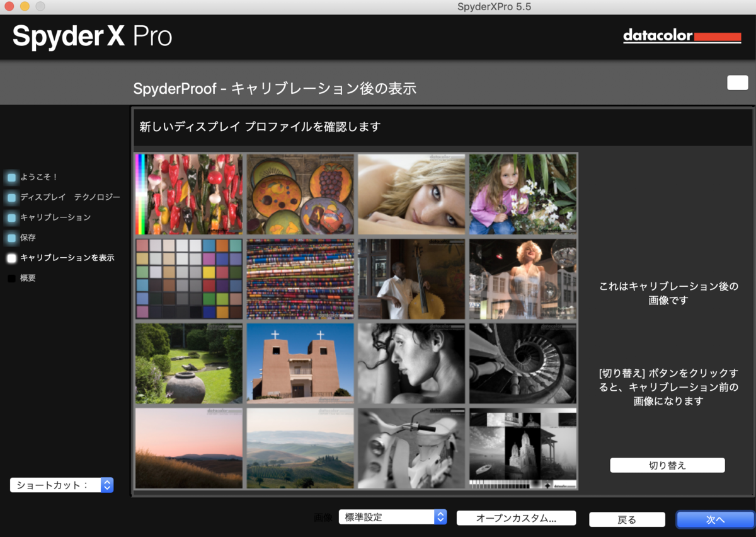Click the black indicator square beside 概要
The width and height of the screenshot is (756, 537).
tap(10, 278)
